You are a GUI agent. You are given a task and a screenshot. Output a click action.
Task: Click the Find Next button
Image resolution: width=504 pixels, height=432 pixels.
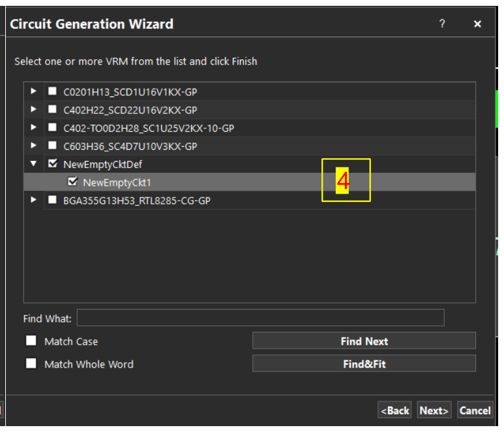coord(364,341)
